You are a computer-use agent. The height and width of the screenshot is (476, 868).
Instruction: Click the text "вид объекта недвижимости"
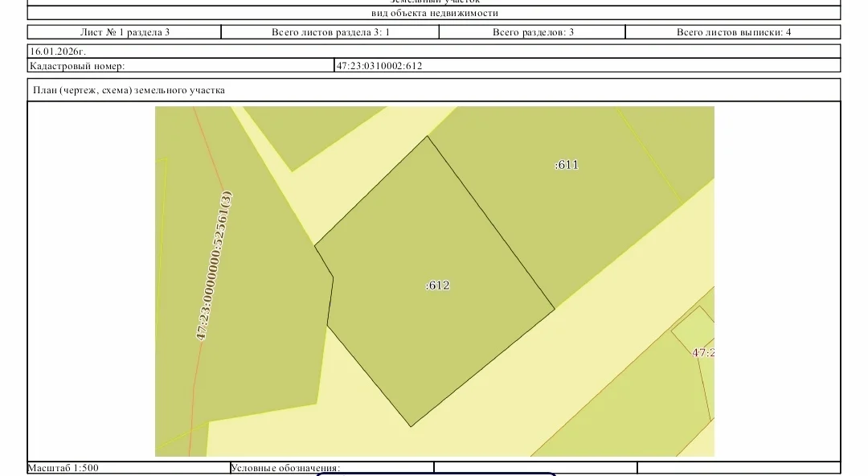pos(435,14)
